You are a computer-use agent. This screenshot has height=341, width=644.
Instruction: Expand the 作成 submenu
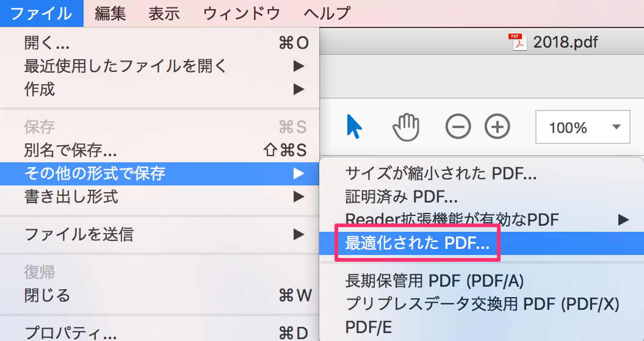point(159,89)
